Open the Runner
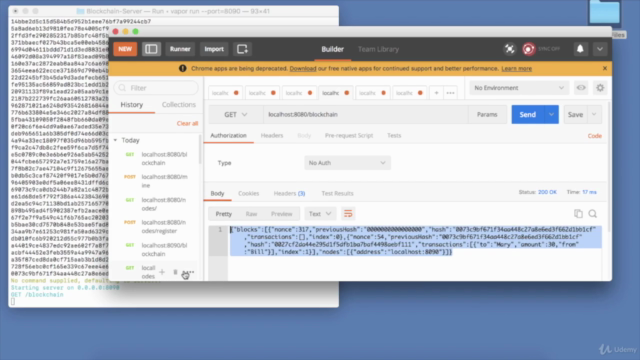Image resolution: width=640 pixels, height=360 pixels. coord(180,49)
